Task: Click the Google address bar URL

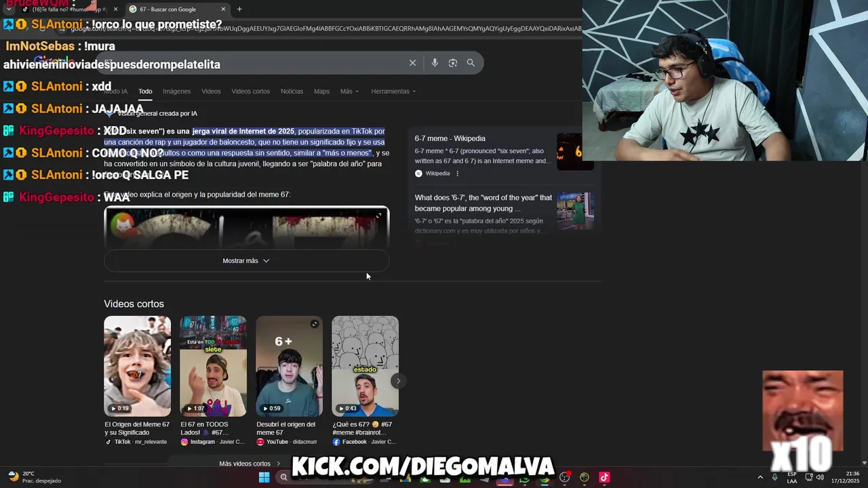Action: (325, 28)
